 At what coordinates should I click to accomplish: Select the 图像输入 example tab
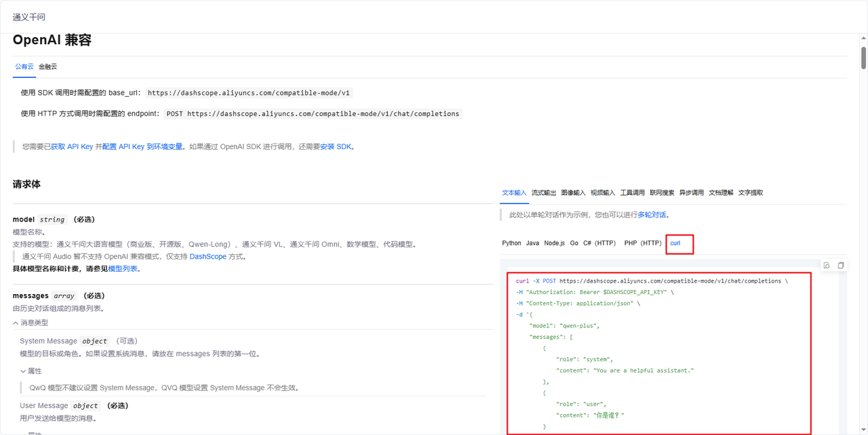click(573, 193)
